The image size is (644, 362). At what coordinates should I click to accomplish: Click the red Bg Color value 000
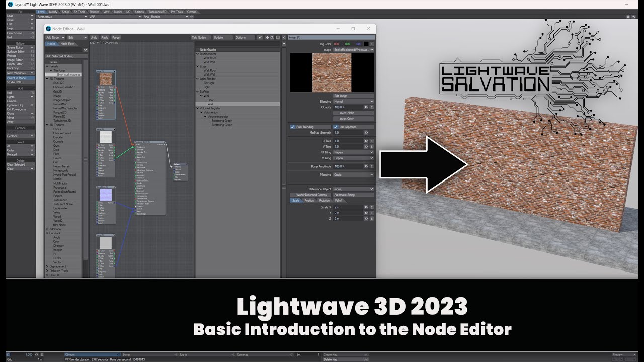click(336, 44)
